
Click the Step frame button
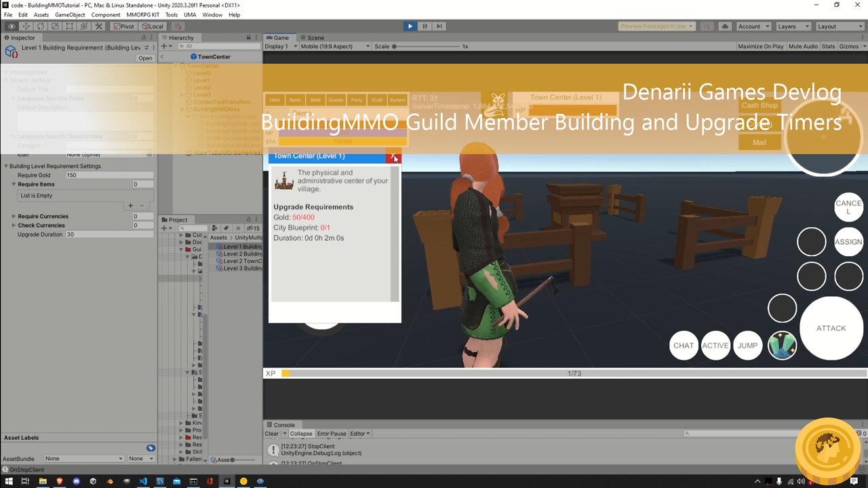439,26
